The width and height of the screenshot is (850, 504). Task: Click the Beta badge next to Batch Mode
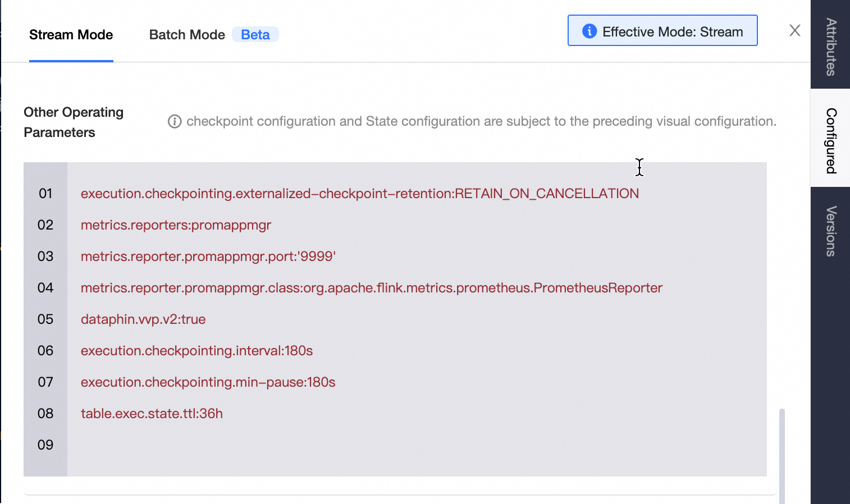(255, 35)
